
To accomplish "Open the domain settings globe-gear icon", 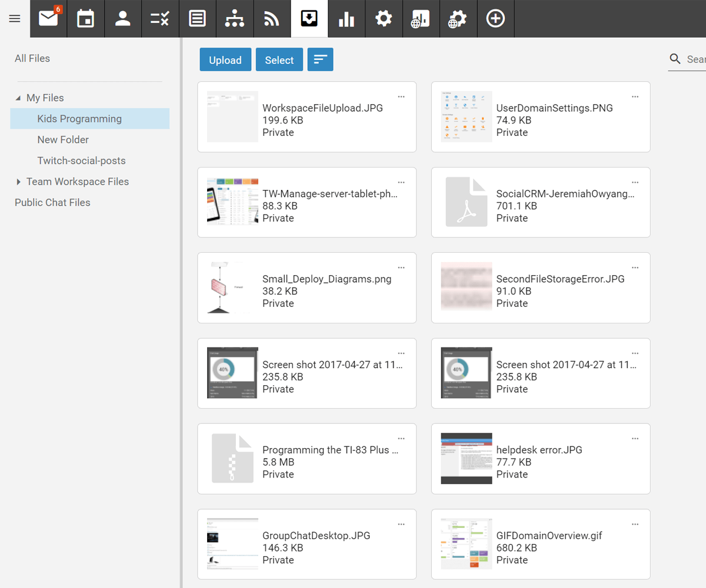I will [458, 19].
